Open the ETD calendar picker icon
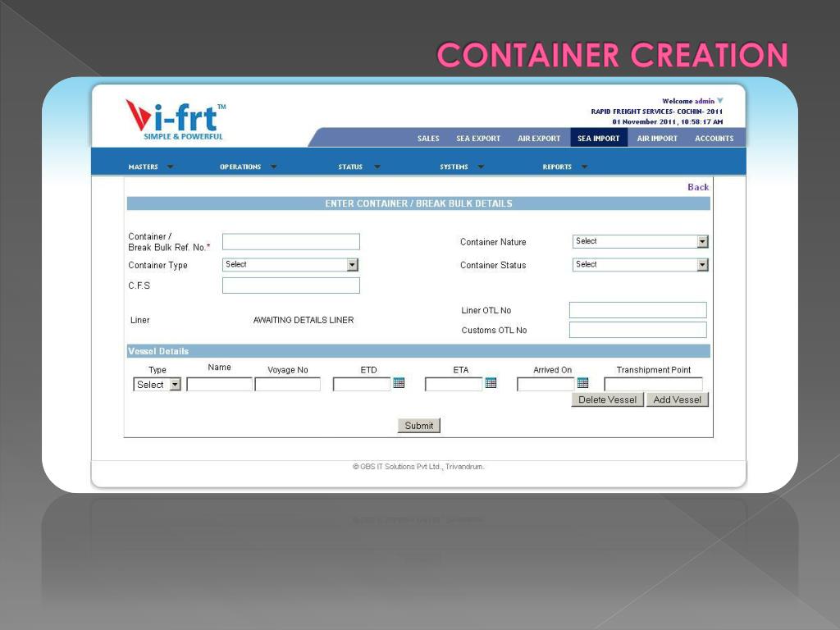The width and height of the screenshot is (840, 630). [x=399, y=382]
